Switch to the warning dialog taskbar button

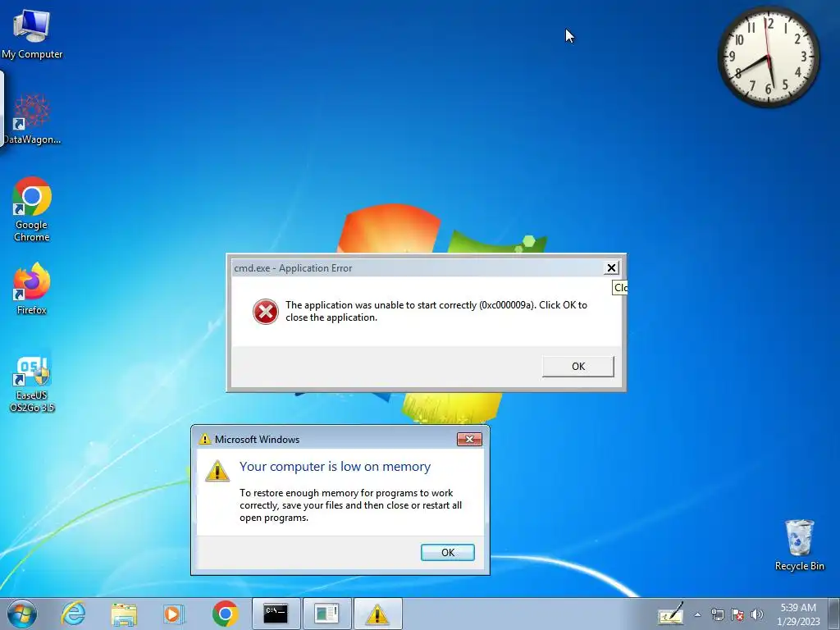(377, 614)
